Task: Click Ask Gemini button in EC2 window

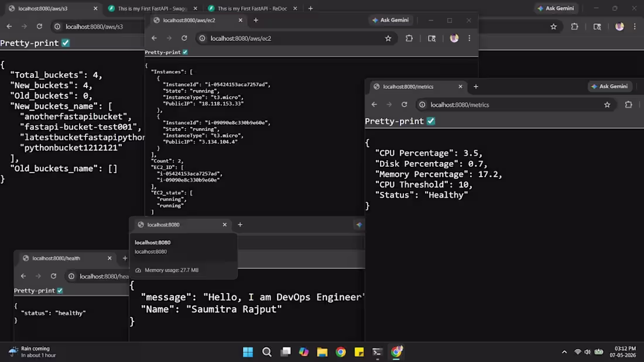Action: click(390, 20)
